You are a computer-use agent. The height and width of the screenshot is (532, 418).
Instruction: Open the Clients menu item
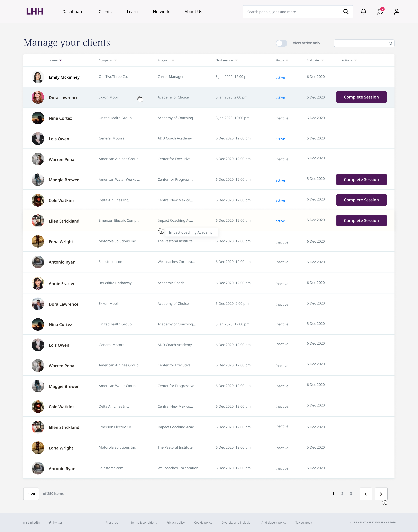(x=105, y=11)
